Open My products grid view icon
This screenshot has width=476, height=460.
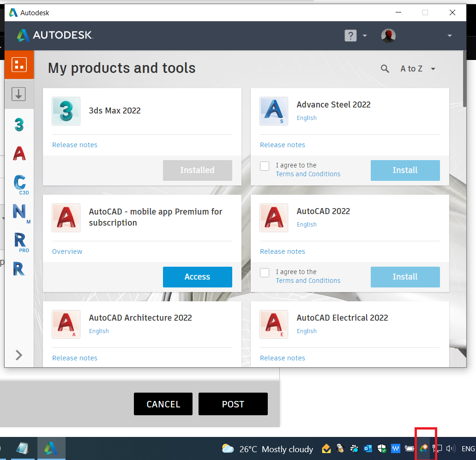[19, 65]
